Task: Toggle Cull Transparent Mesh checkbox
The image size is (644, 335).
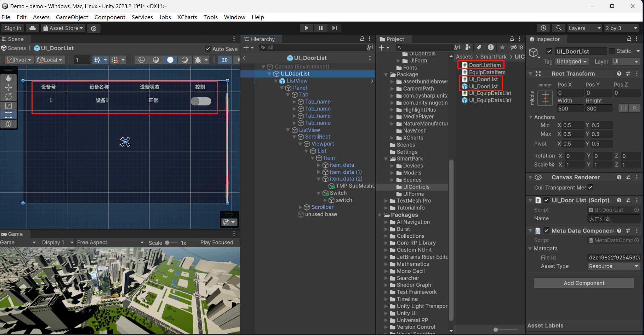Action: click(x=590, y=187)
